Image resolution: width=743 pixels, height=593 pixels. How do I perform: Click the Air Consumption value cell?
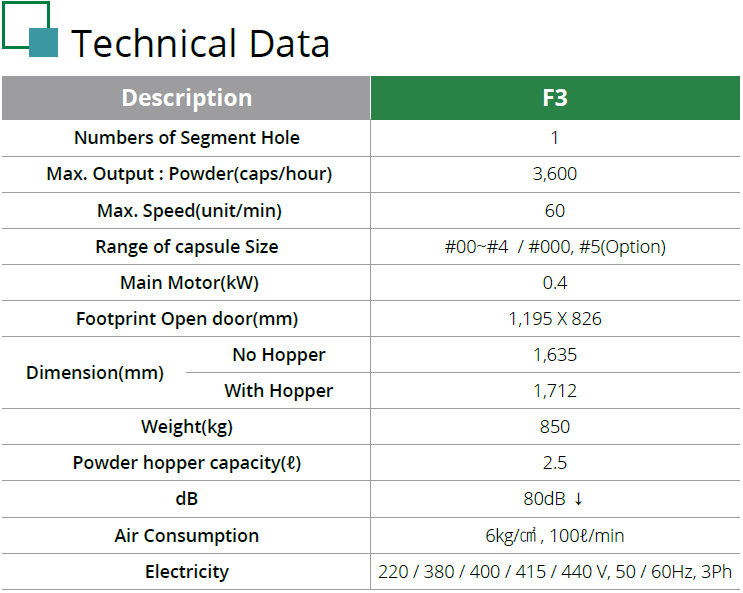[x=555, y=536]
